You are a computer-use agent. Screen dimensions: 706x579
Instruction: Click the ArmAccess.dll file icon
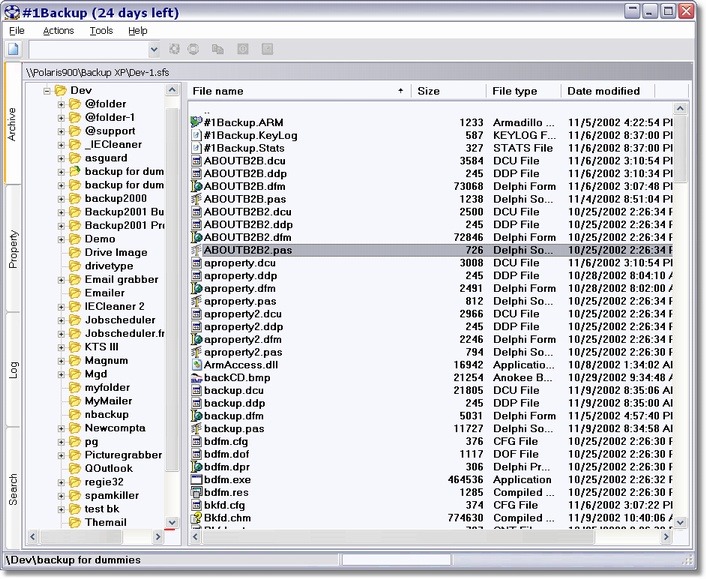click(x=196, y=365)
